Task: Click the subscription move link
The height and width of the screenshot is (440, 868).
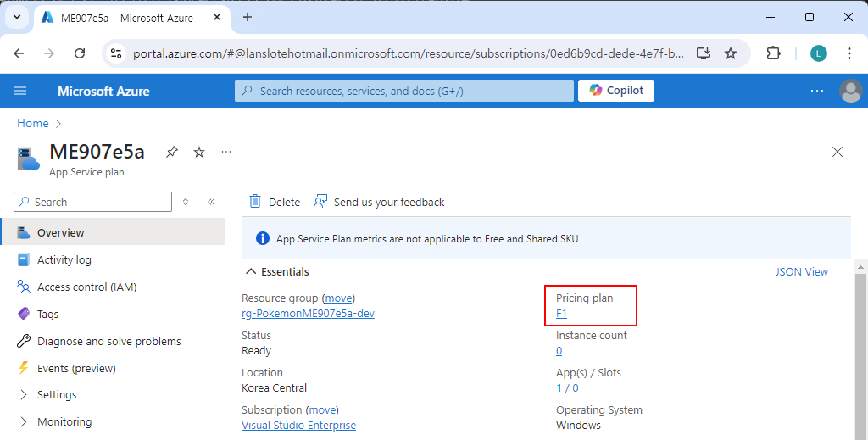Action: 322,410
